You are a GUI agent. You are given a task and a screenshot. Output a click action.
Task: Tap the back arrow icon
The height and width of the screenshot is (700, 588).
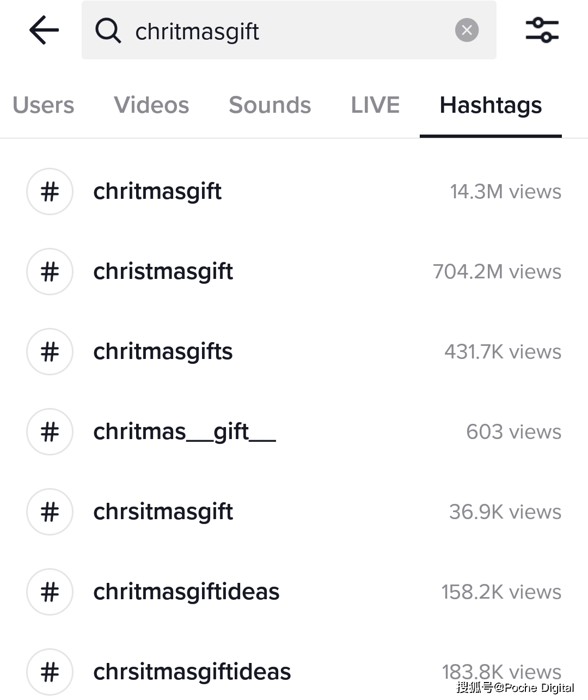click(x=44, y=29)
